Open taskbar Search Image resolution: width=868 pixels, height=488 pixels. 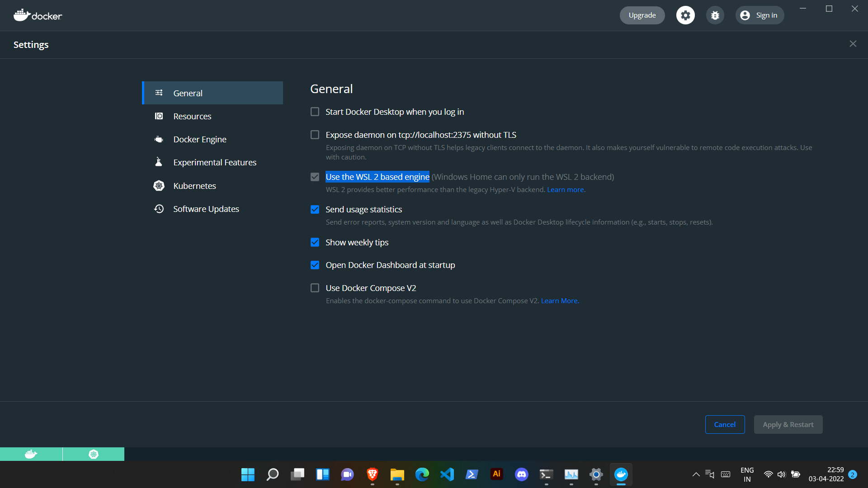(273, 474)
